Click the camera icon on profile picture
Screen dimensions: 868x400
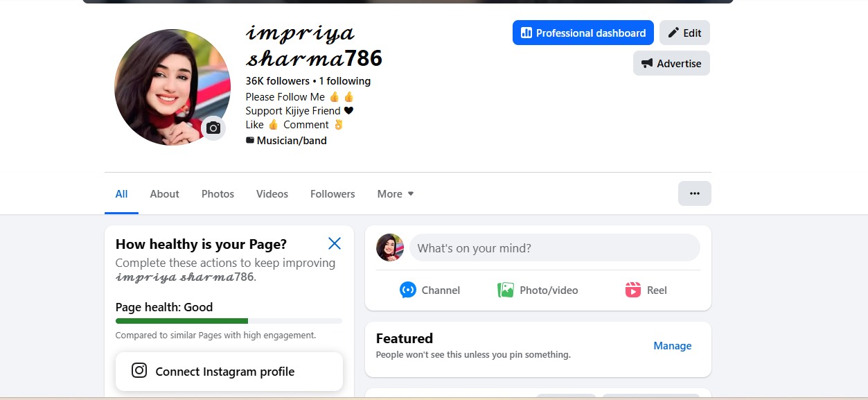pos(213,128)
